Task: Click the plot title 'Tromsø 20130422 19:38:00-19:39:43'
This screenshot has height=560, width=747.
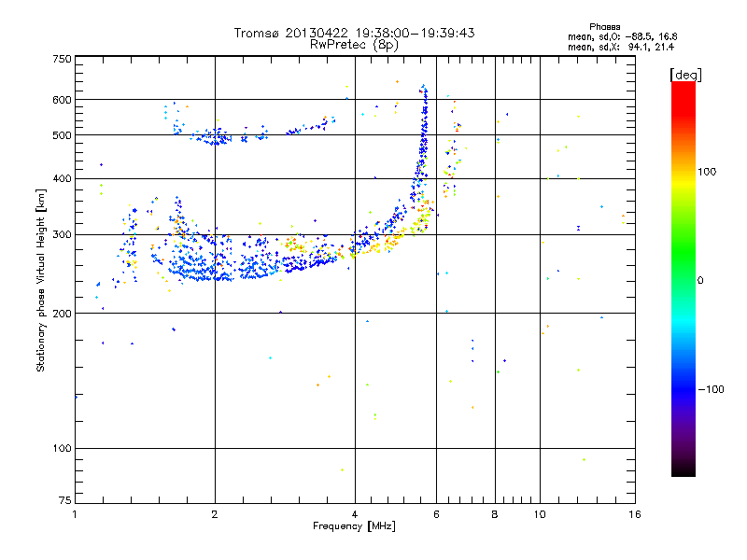Action: click(354, 33)
